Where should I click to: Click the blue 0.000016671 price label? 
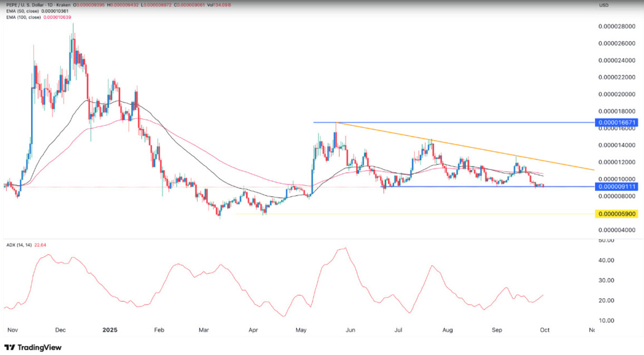point(617,122)
